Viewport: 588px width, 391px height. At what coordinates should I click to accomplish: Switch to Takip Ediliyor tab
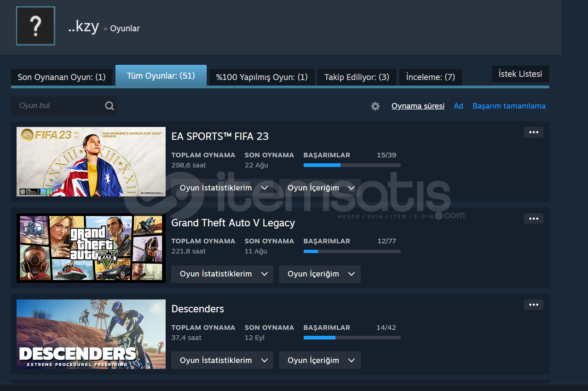(x=357, y=77)
